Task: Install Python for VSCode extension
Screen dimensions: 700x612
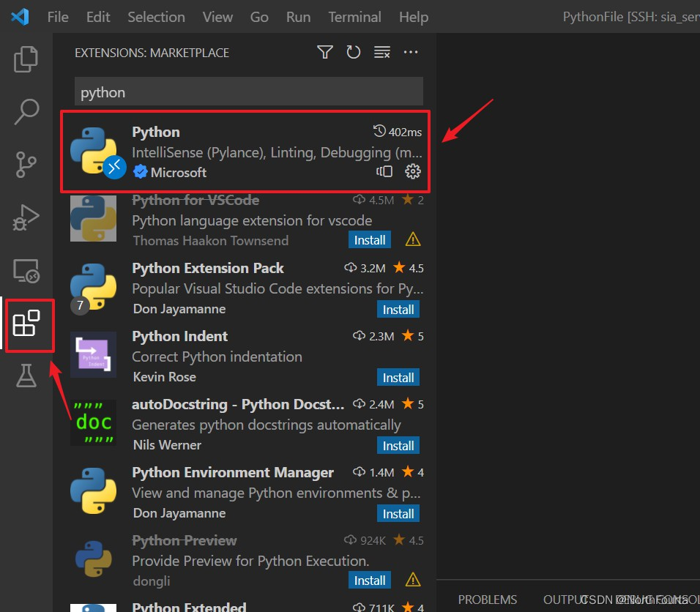Action: (370, 239)
